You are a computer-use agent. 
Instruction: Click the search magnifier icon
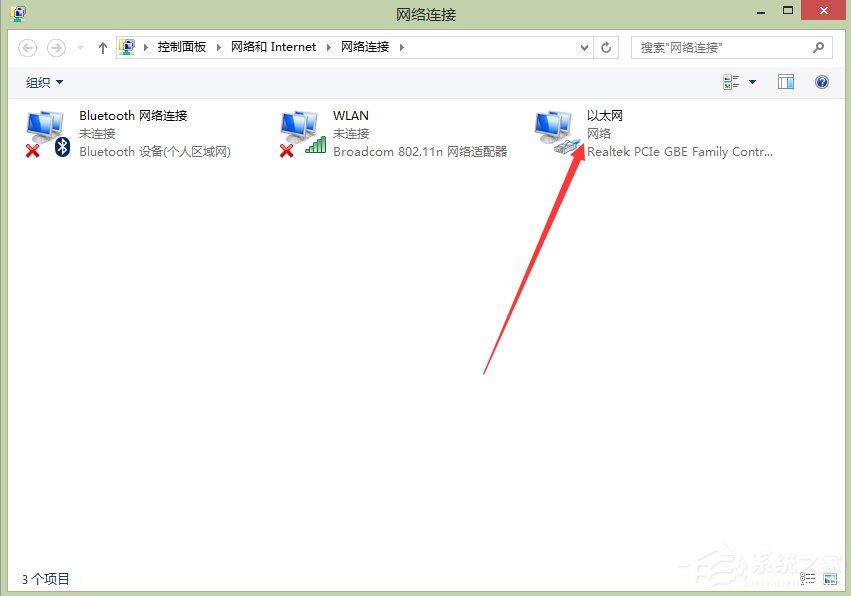coord(818,47)
